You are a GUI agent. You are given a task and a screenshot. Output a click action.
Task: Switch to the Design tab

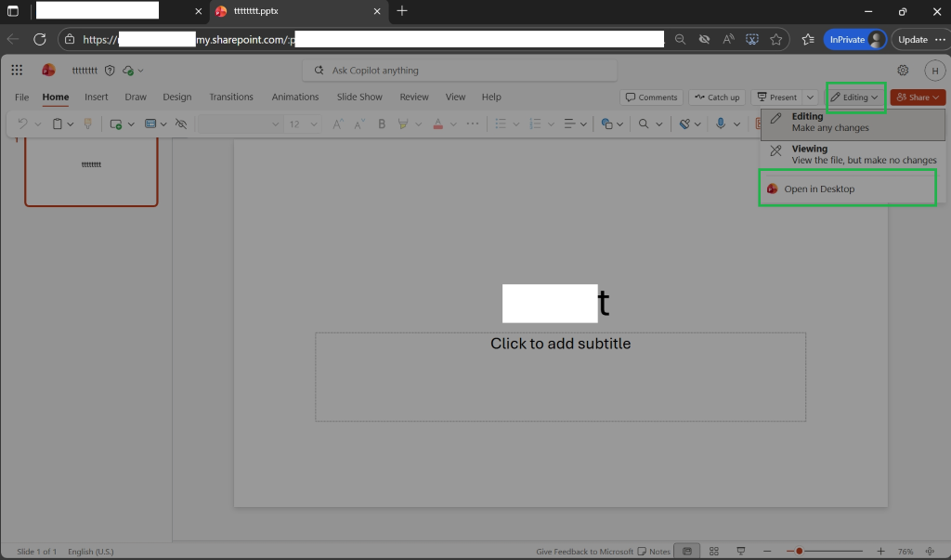coord(177,98)
